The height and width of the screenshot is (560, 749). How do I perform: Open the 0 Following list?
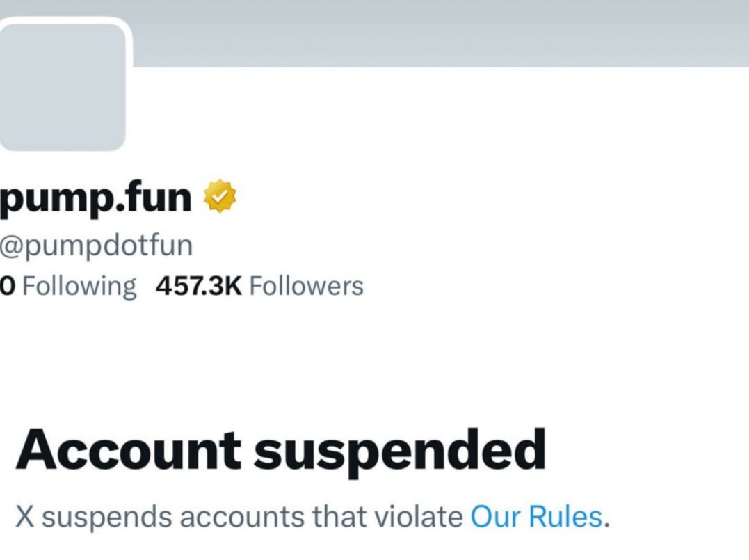click(x=68, y=286)
